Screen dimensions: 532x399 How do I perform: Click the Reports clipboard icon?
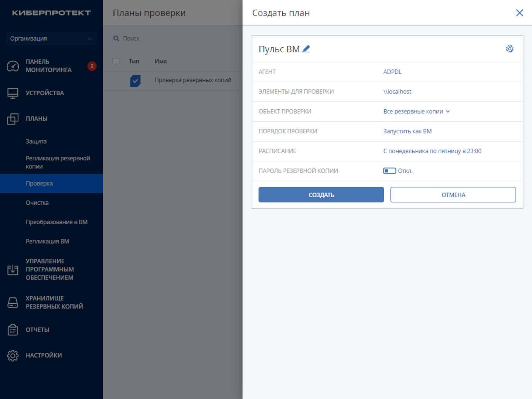pos(13,330)
